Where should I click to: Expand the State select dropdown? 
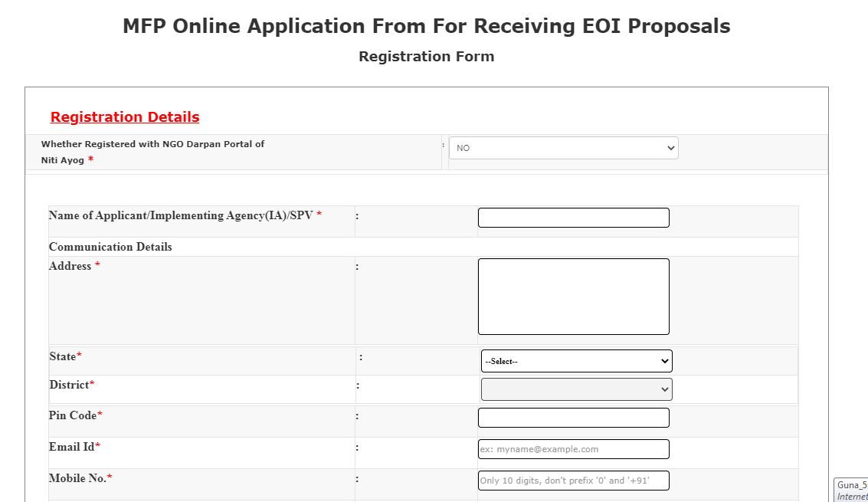576,361
